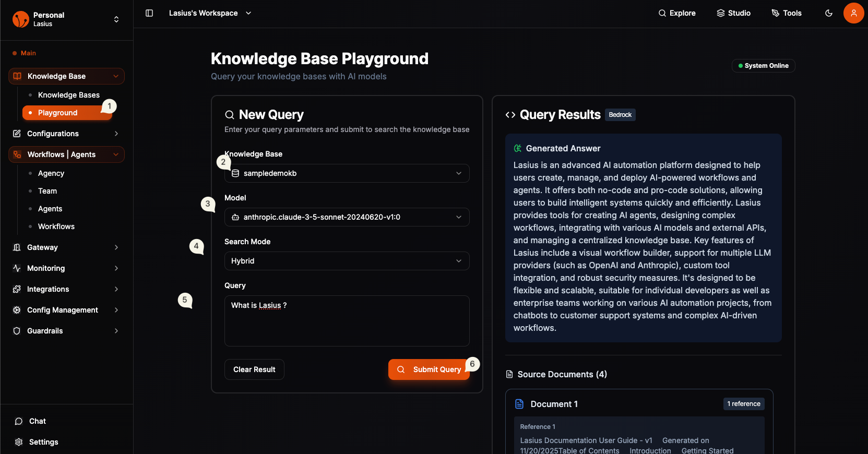Click the Document 1 file icon

tap(519, 404)
